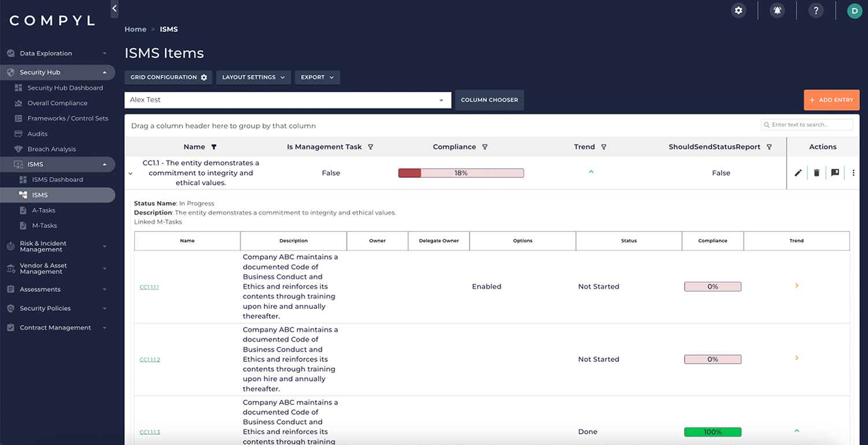Viewport: 868px width, 445px height.
Task: Click the 18% compliance progress bar
Action: pos(461,173)
